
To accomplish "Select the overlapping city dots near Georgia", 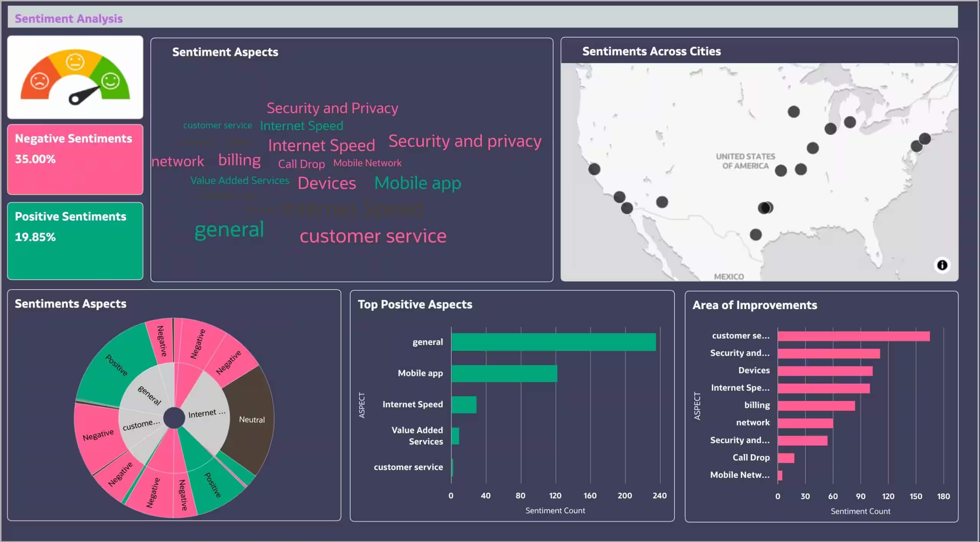I will [766, 208].
